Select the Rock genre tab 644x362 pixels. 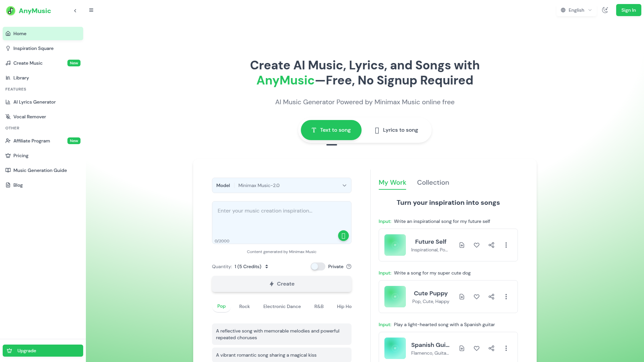[x=245, y=306]
